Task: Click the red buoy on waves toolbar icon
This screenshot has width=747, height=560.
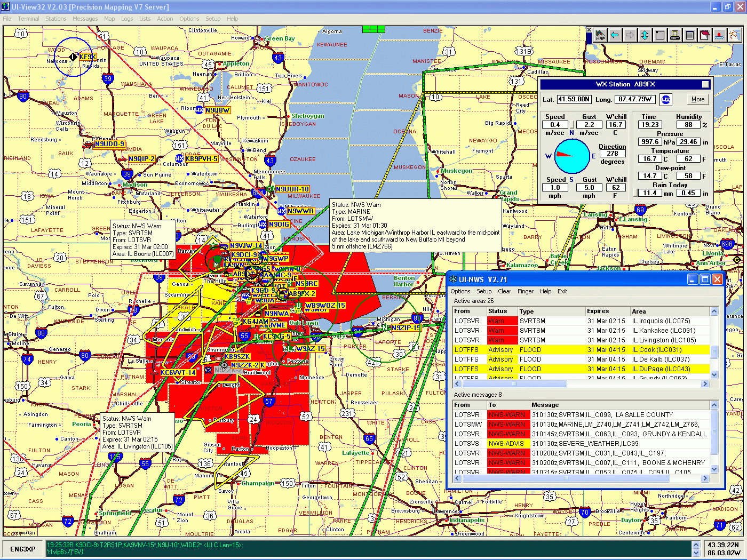Action: [719, 35]
